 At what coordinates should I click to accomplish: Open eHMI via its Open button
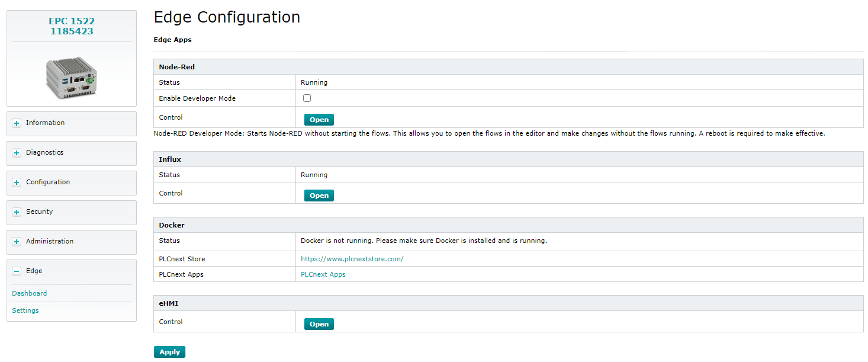tap(319, 324)
